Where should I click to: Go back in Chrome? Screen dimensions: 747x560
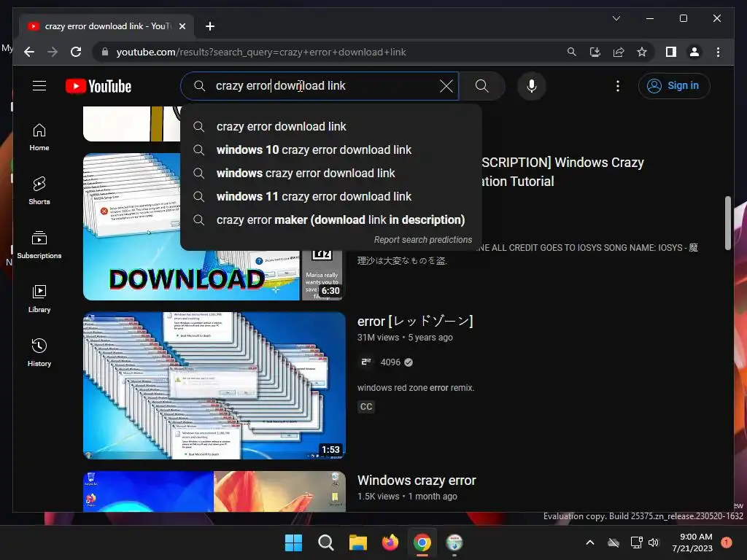[x=29, y=52]
